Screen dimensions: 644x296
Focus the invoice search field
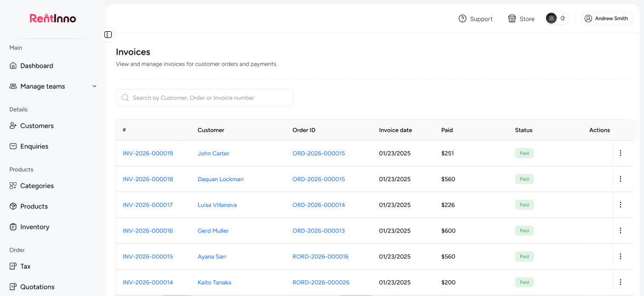(205, 98)
